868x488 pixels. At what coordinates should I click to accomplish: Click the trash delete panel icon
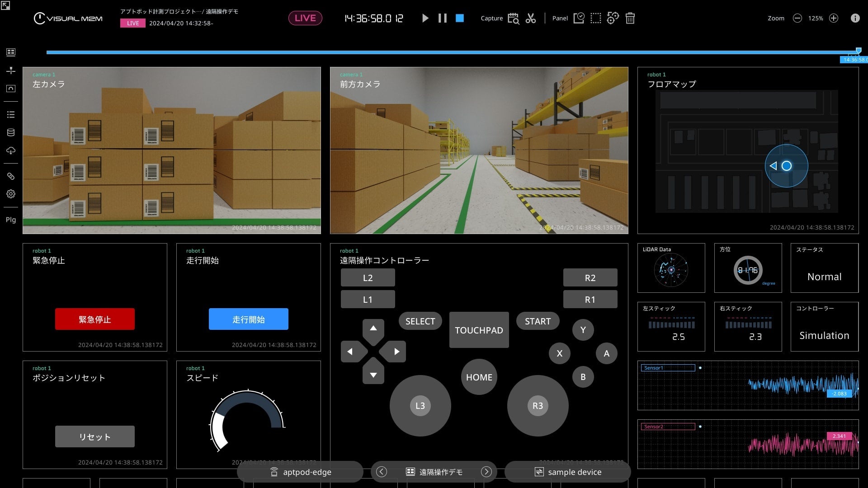pos(630,18)
